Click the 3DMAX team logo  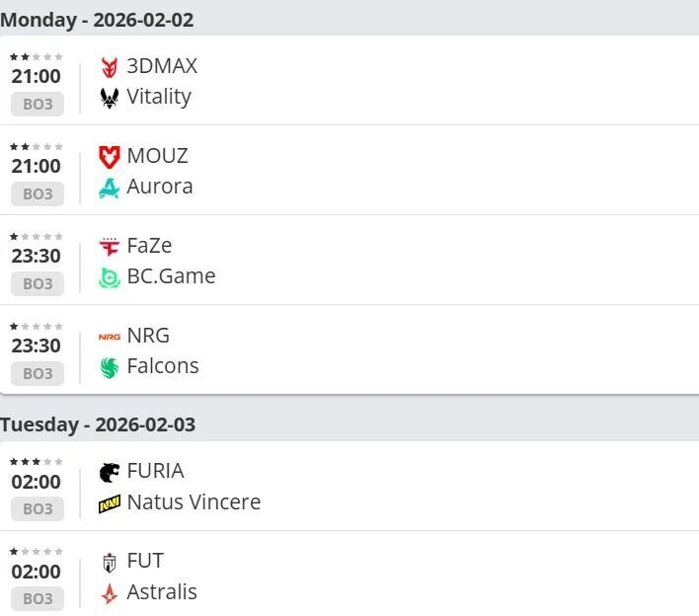click(110, 67)
